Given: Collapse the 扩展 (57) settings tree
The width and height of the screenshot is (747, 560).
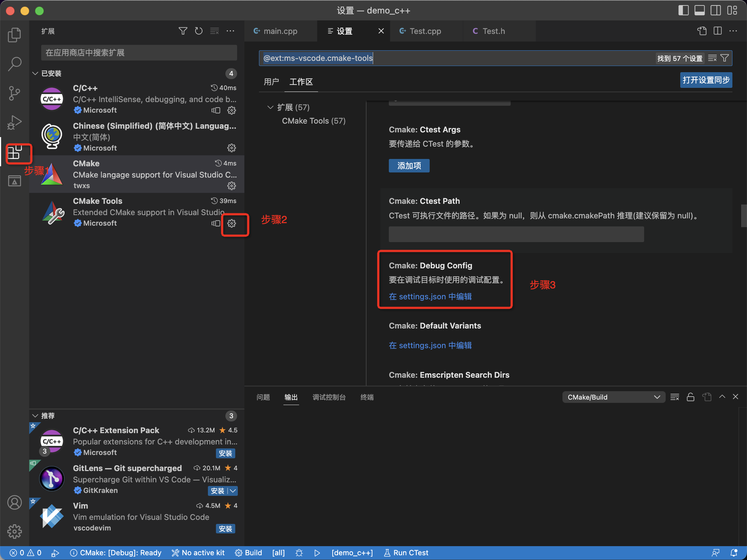Looking at the screenshot, I should click(270, 107).
